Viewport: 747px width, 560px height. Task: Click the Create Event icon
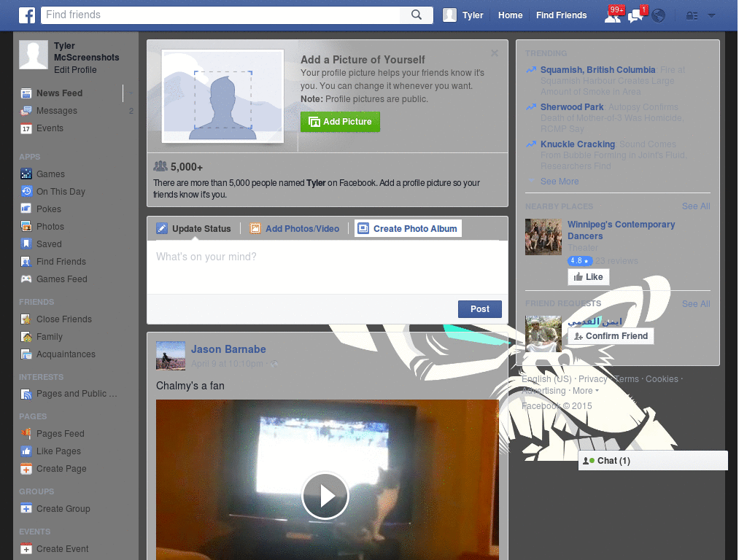pyautogui.click(x=26, y=548)
